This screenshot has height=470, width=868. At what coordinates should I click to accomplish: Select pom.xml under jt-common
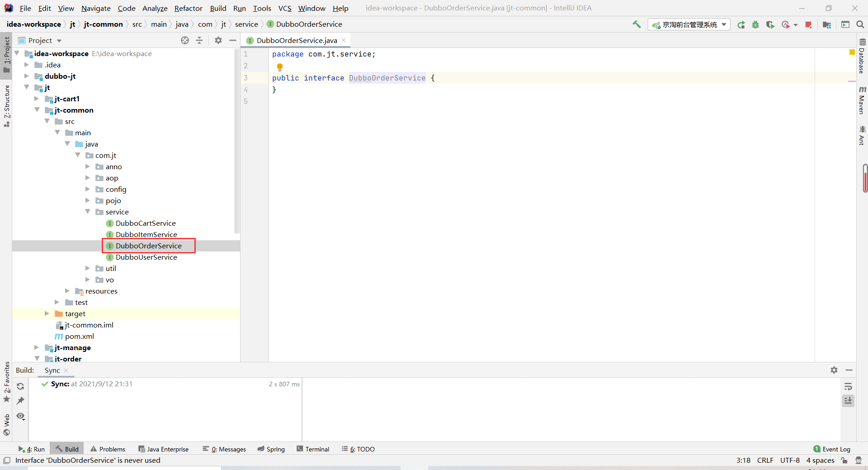click(x=80, y=336)
